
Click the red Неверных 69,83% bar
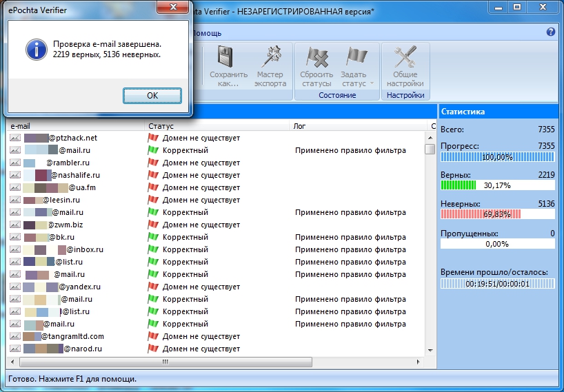[x=497, y=214]
